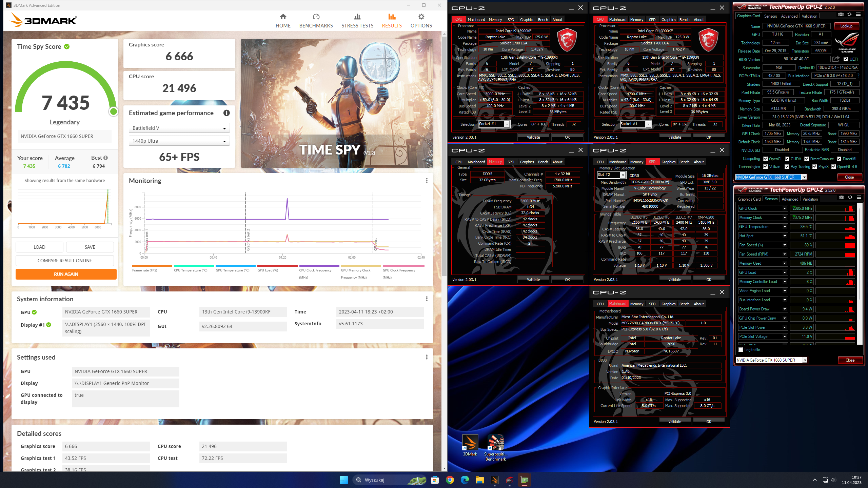The height and width of the screenshot is (488, 868).
Task: Refresh the GPU-Z Sensors window
Action: click(x=850, y=197)
